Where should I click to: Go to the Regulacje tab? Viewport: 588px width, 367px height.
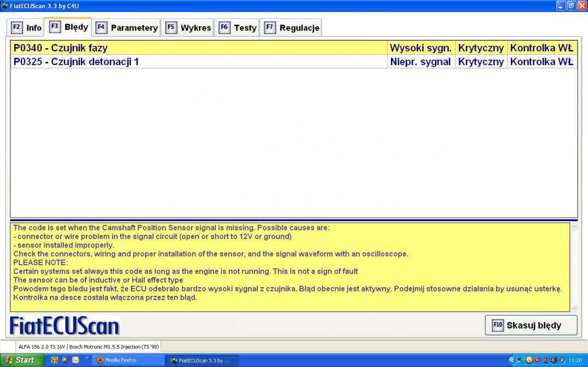coord(291,27)
